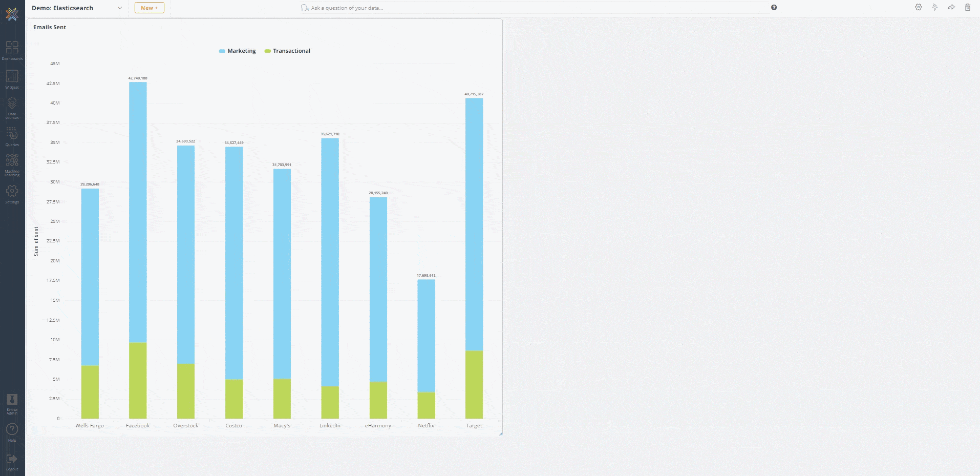The image size is (980, 476).
Task: Click the LinkedIn Transactional green bar
Action: [330, 403]
